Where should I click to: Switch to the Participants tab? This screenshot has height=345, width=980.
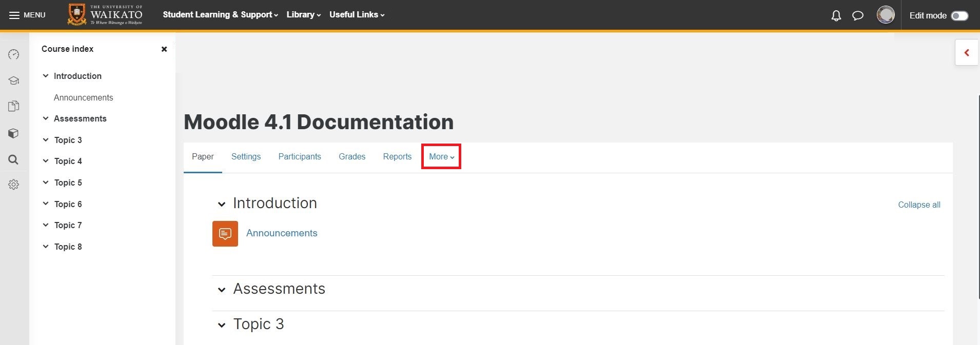(300, 157)
